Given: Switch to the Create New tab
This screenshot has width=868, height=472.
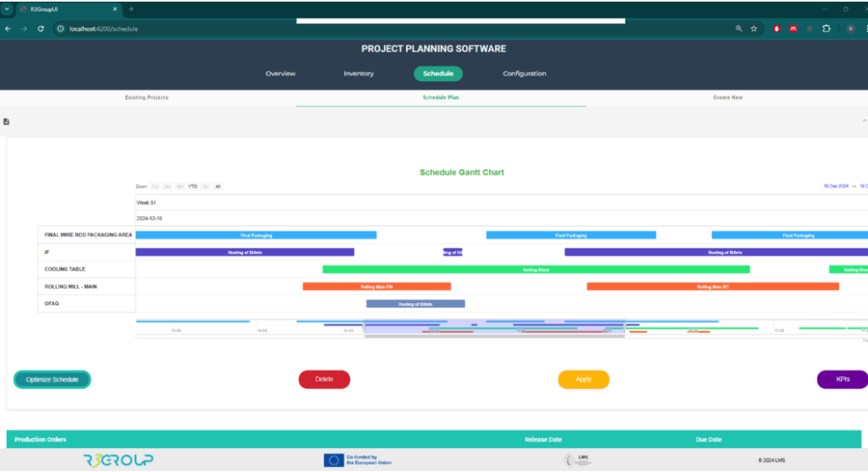Looking at the screenshot, I should point(727,97).
